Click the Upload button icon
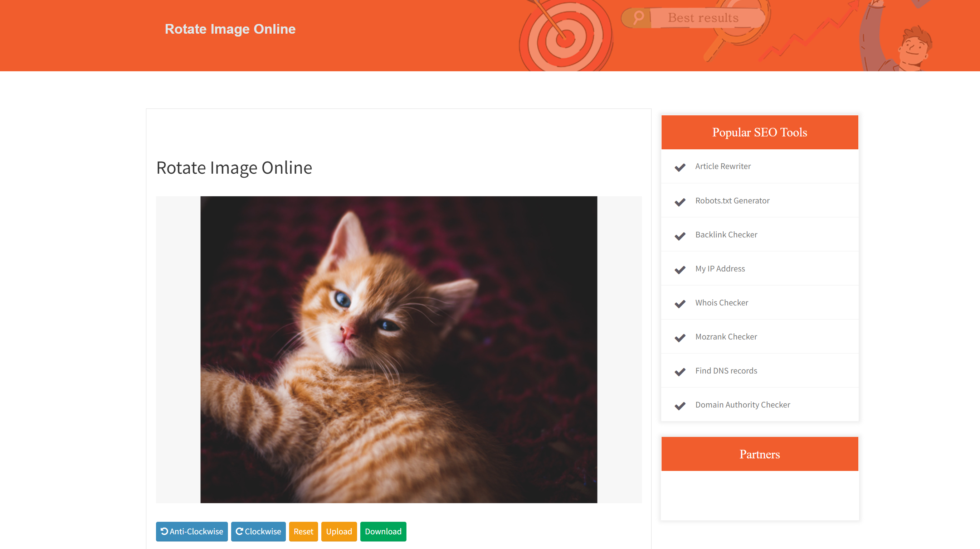 click(x=339, y=531)
